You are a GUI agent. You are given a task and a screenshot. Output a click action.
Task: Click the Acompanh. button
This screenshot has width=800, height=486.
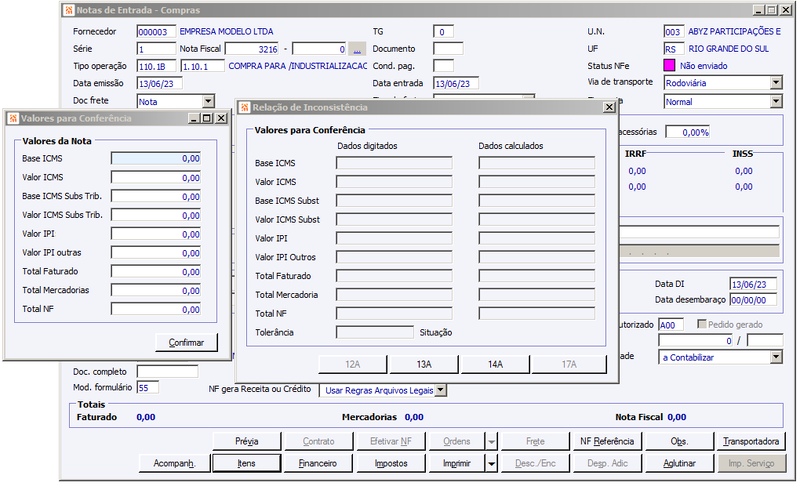(x=174, y=464)
